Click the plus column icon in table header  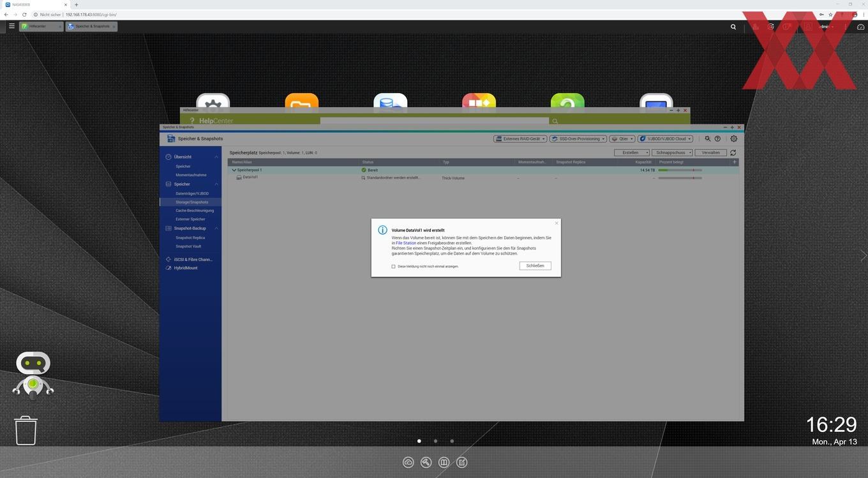[x=735, y=162]
